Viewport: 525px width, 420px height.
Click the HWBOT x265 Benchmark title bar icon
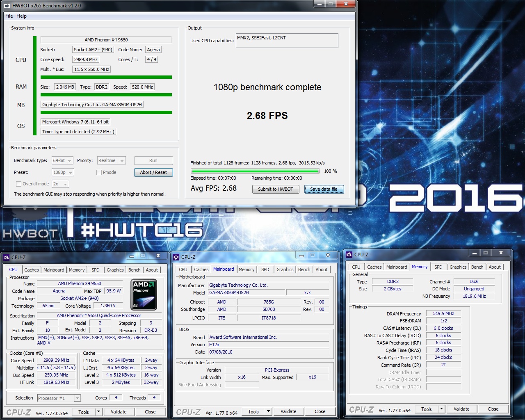pyautogui.click(x=7, y=6)
